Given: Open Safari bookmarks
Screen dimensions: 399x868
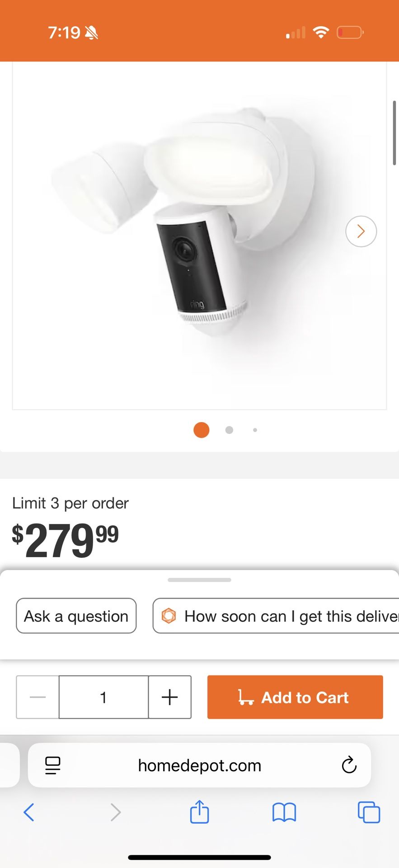Looking at the screenshot, I should (284, 812).
